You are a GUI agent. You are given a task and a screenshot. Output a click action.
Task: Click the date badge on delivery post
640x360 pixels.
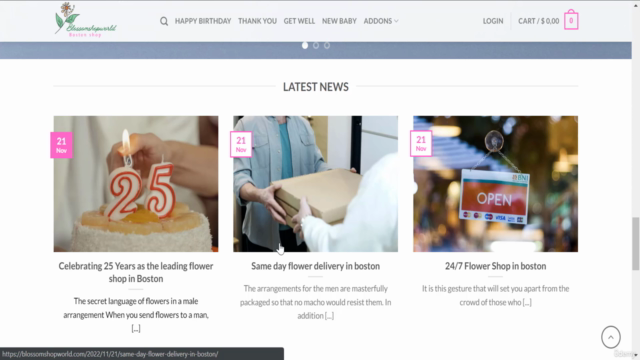241,144
